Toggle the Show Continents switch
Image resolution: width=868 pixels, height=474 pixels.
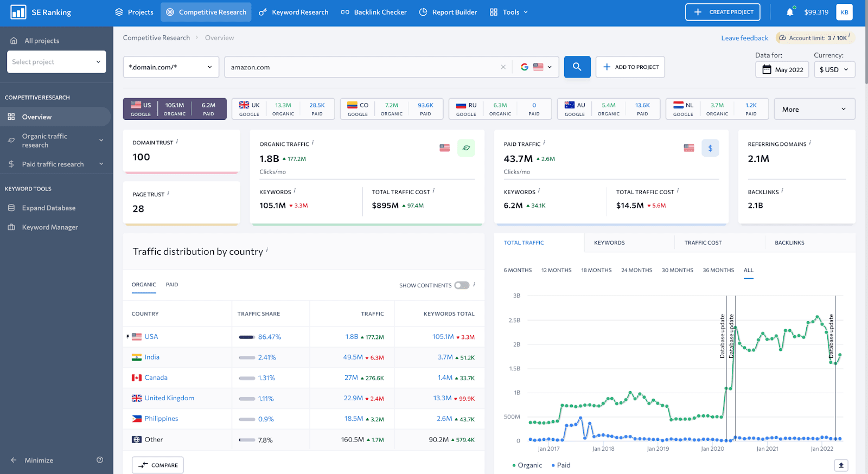(x=462, y=285)
